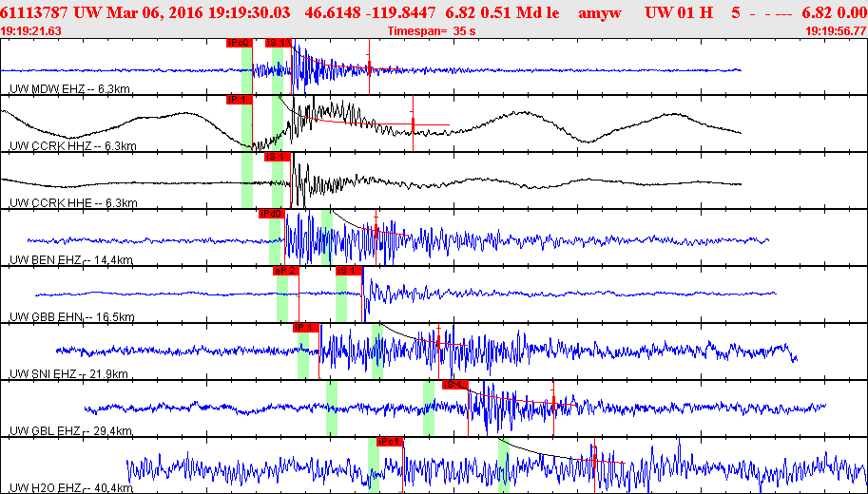Click the green band at the H2O coda curve start
The image size is (868, 494).
[x=503, y=465]
